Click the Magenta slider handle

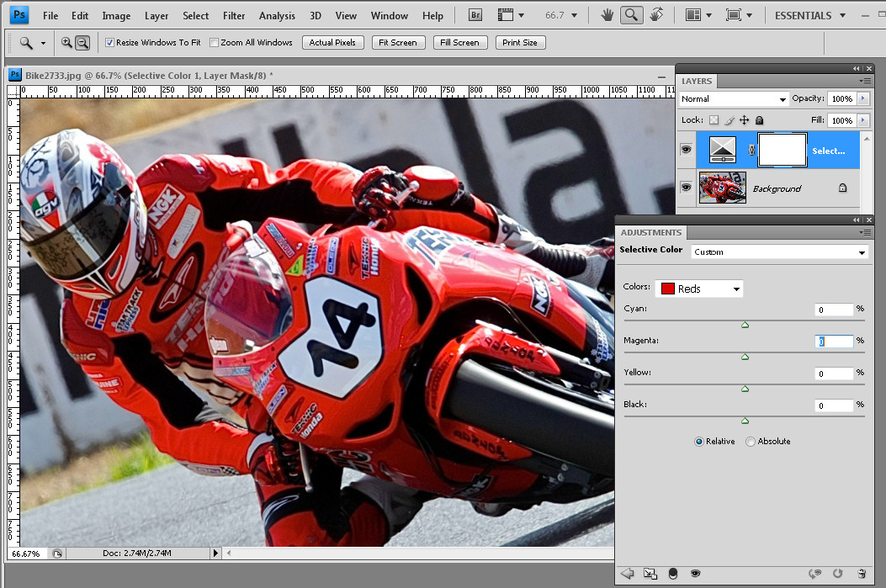[x=745, y=357]
